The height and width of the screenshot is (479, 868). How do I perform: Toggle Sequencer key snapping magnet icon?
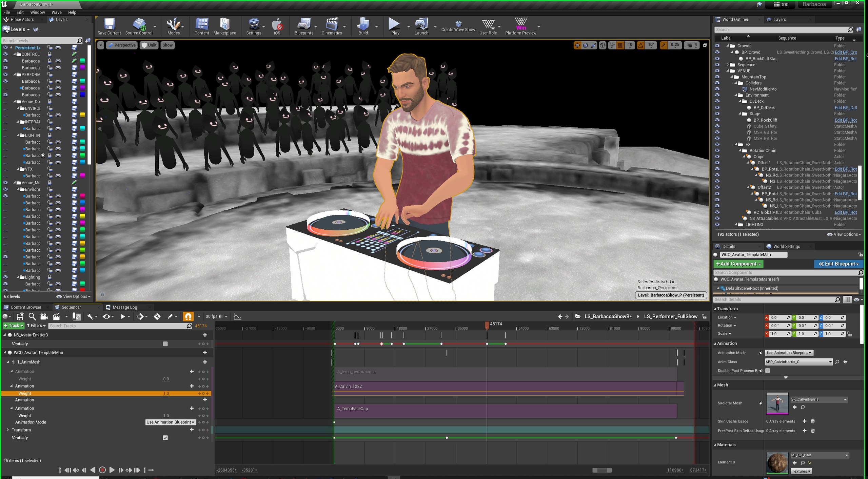pyautogui.click(x=188, y=316)
